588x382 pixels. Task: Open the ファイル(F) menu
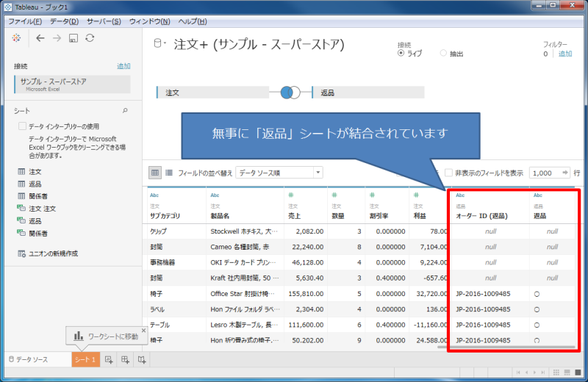click(25, 21)
